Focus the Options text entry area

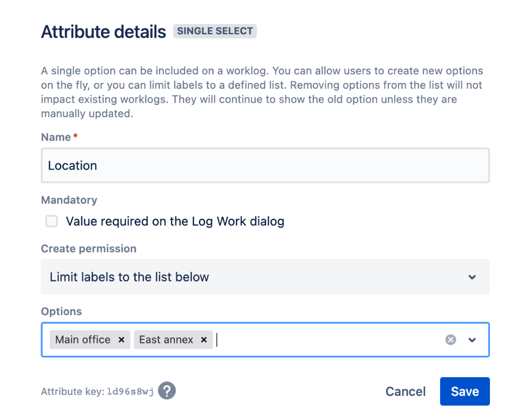326,340
